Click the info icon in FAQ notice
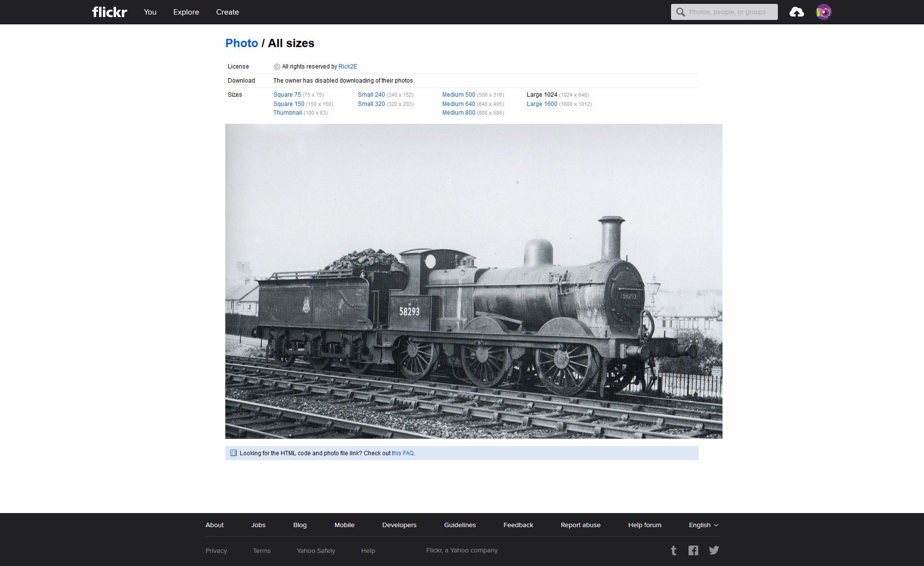The width and height of the screenshot is (924, 566). (233, 453)
